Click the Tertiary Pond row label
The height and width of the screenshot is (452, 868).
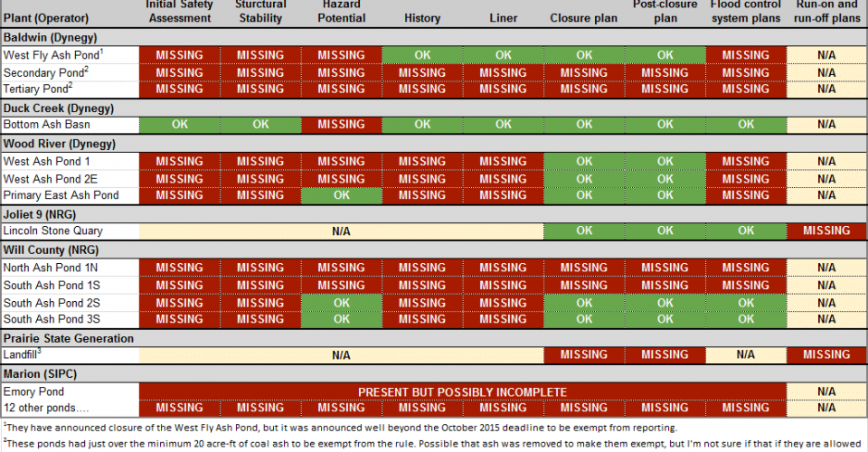[x=38, y=89]
